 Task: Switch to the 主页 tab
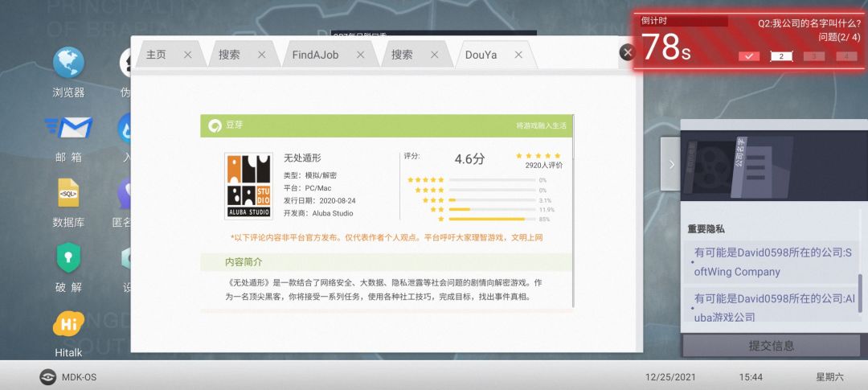point(156,55)
